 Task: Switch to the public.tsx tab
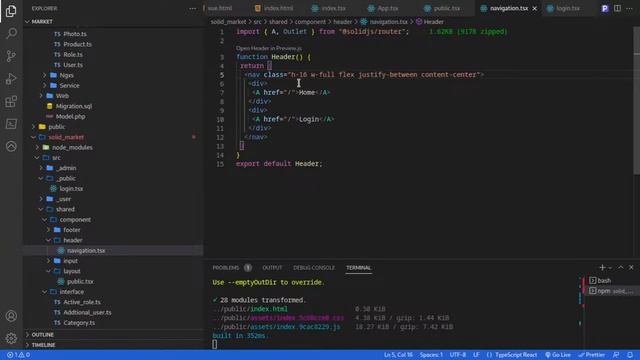(x=442, y=8)
